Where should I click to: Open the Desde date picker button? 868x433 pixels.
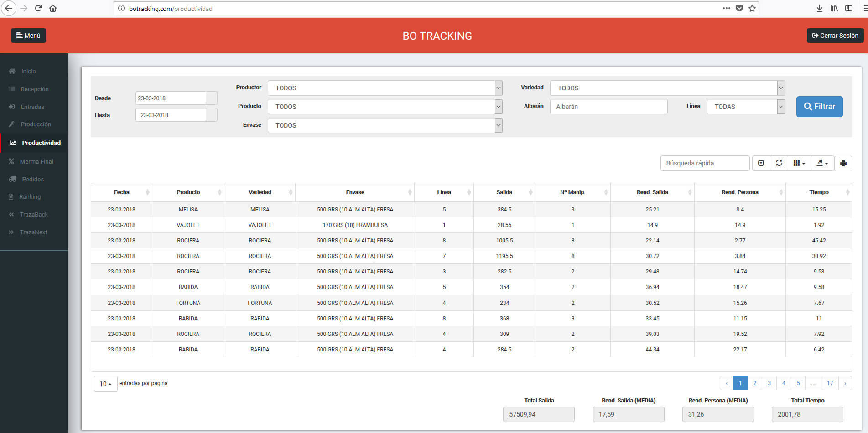click(x=212, y=98)
